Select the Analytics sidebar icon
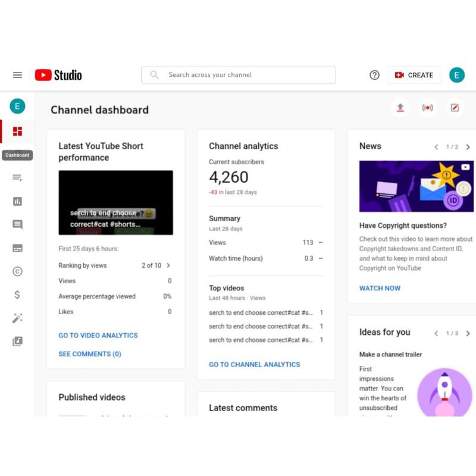The image size is (476, 476). (x=17, y=201)
